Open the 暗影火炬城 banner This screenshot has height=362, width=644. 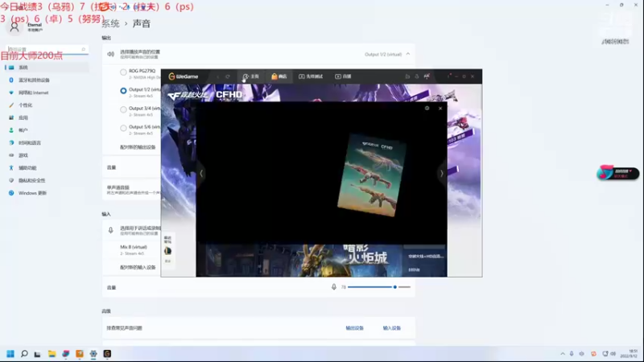(321, 260)
